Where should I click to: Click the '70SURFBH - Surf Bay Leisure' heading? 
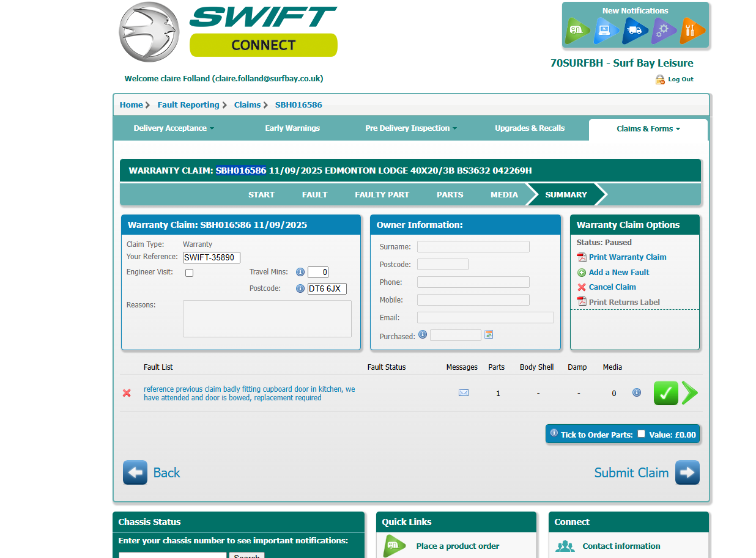(x=622, y=63)
